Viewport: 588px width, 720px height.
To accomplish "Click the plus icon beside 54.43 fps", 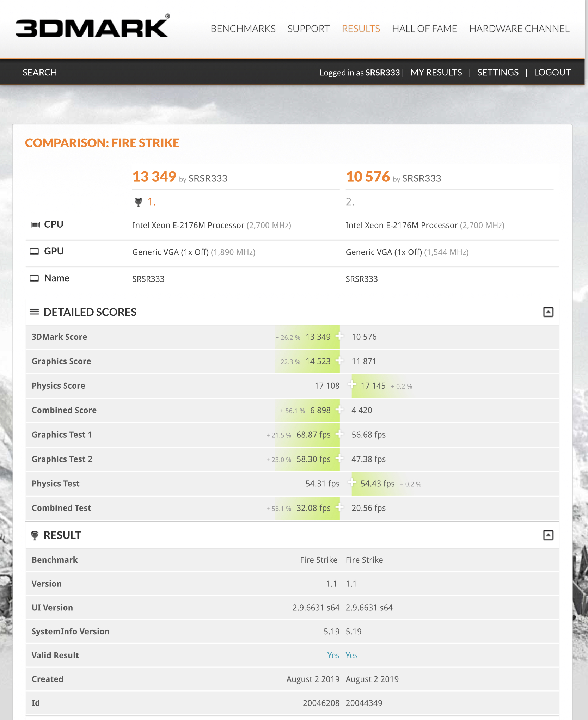I will (352, 482).
